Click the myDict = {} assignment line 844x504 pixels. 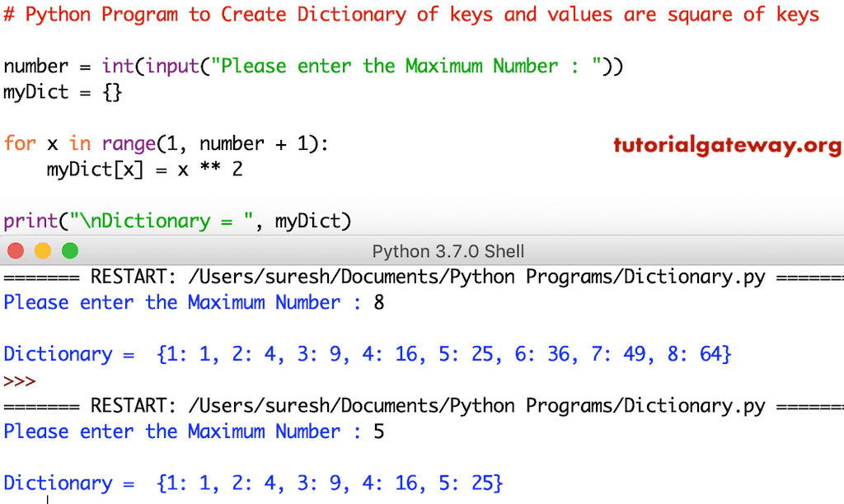64,92
